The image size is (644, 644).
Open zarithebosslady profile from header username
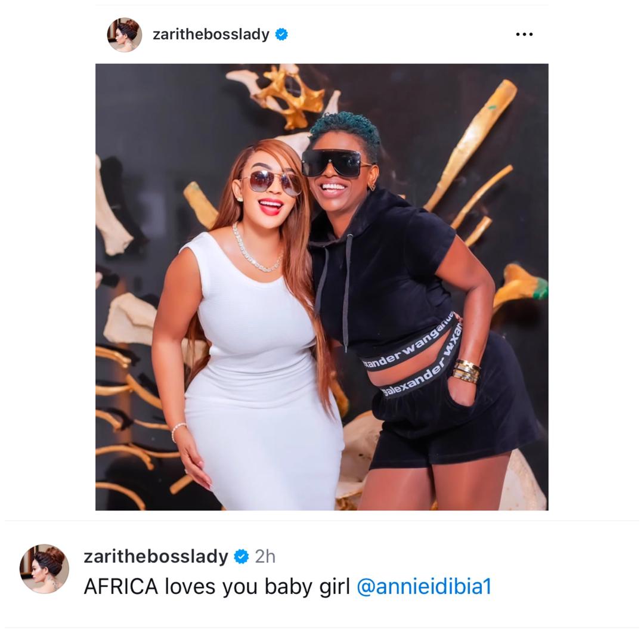(x=210, y=34)
